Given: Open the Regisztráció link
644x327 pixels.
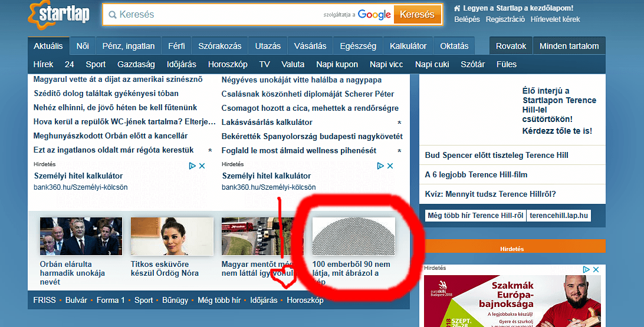Looking at the screenshot, I should tap(505, 19).
